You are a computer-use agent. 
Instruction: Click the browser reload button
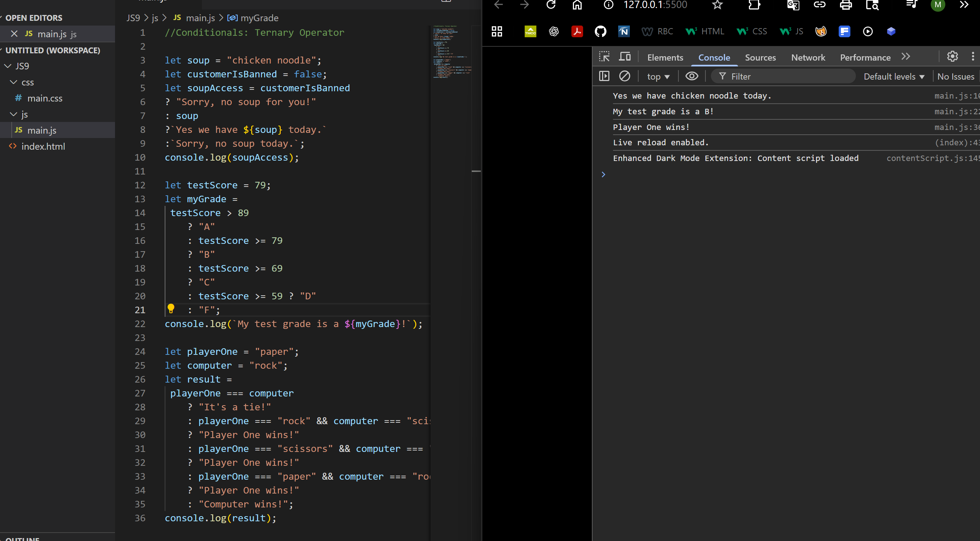tap(551, 5)
